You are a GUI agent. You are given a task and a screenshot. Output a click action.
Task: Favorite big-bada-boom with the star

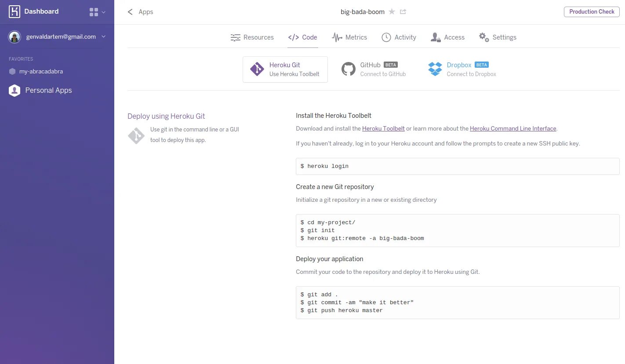click(x=392, y=12)
